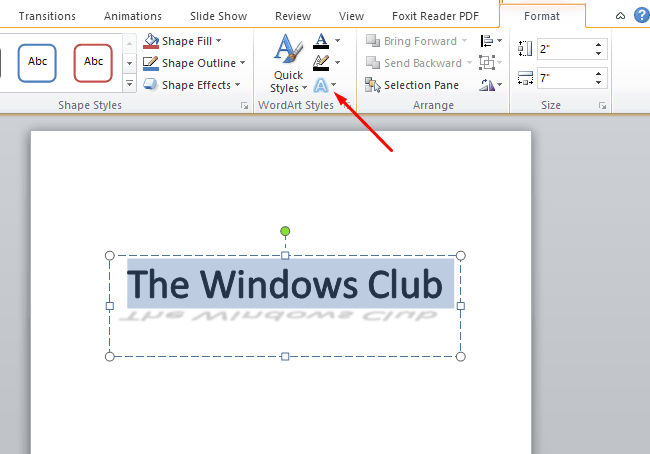Click the Shape Height icon beside the 2" field

(525, 49)
